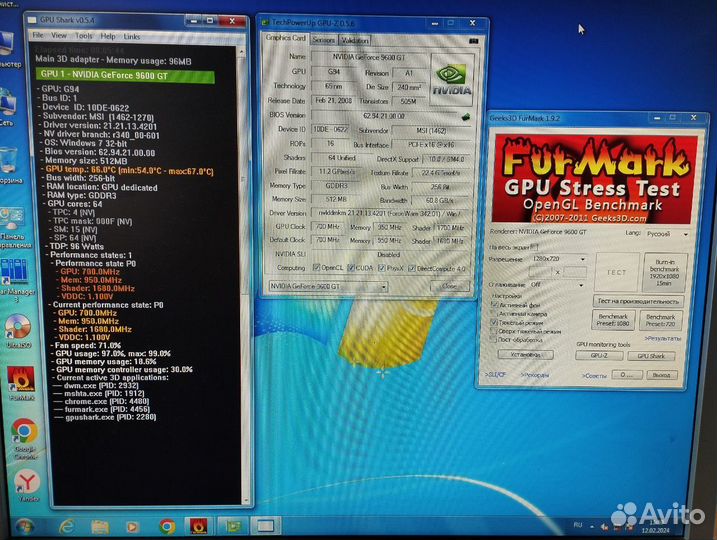
Task: Open the Yandex desktop shortcut
Action: coord(27,481)
